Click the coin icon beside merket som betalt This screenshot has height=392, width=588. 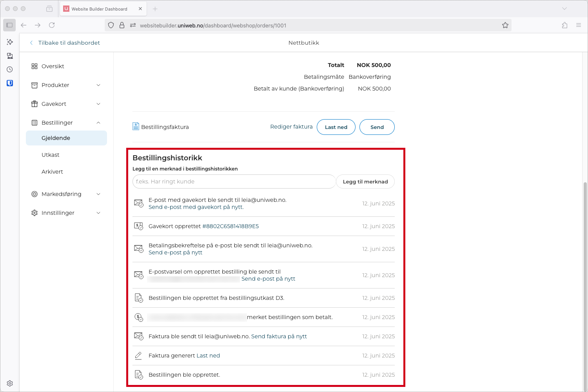pos(139,317)
